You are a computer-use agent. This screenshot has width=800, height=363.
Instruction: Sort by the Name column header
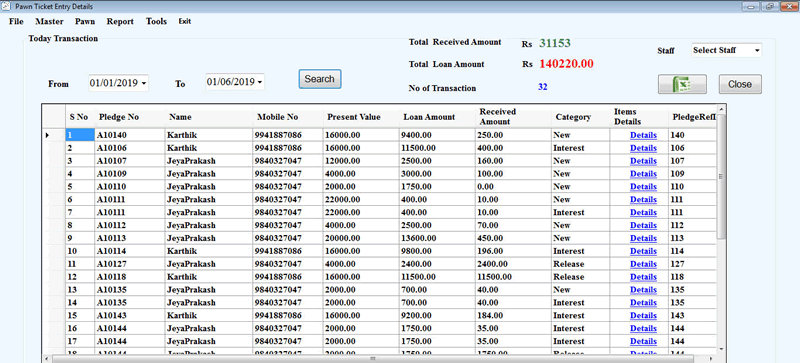tap(209, 117)
